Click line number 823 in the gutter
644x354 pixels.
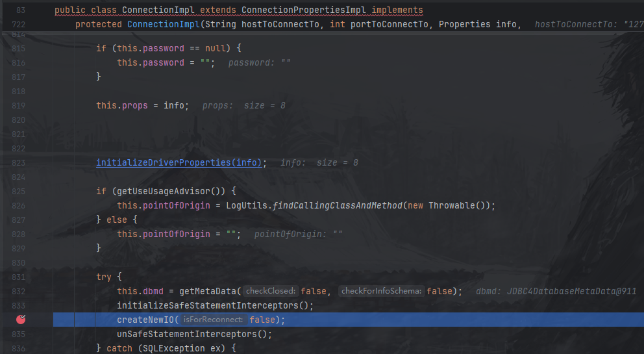tap(18, 162)
